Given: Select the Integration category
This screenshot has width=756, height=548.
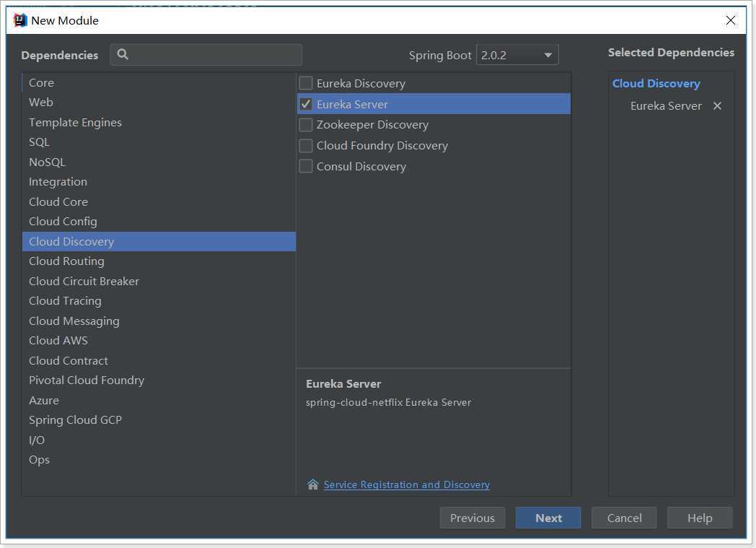Looking at the screenshot, I should tap(159, 182).
